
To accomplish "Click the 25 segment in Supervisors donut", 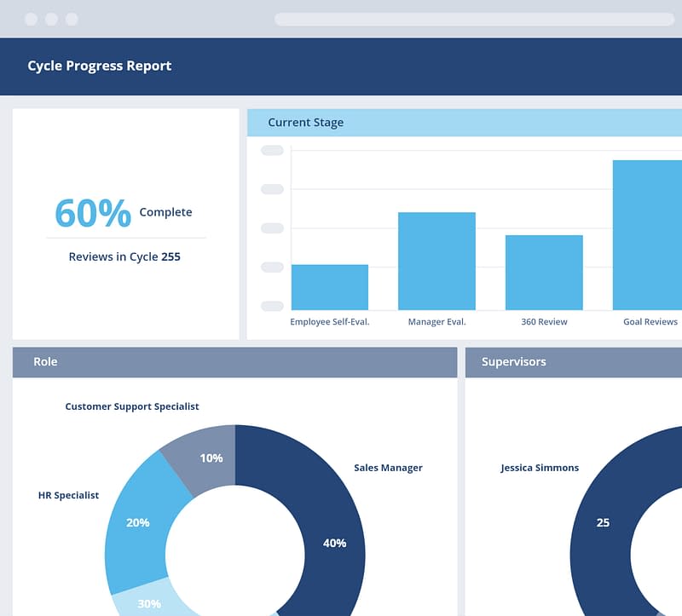I will click(x=603, y=522).
